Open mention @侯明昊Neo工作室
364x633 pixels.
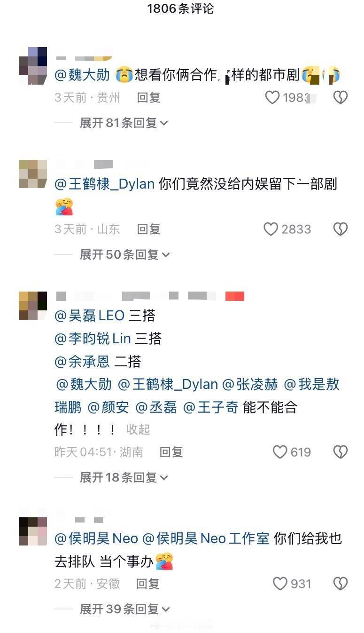(206, 538)
